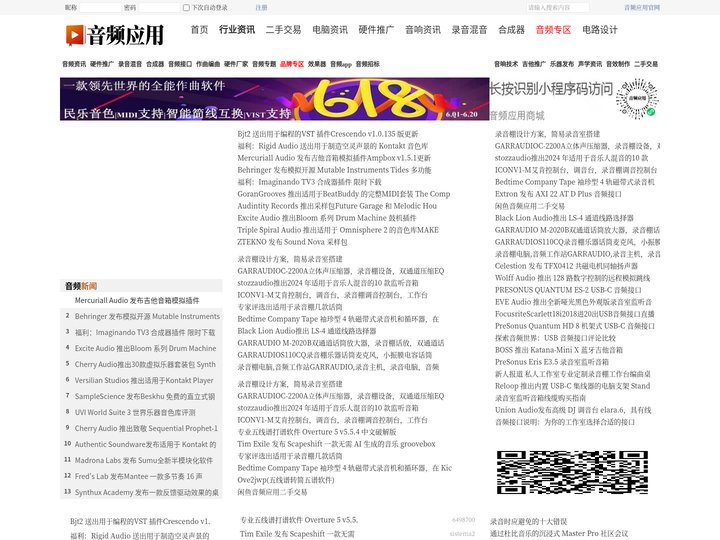
Task: Open 电路设计 in main navigation
Action: click(600, 30)
